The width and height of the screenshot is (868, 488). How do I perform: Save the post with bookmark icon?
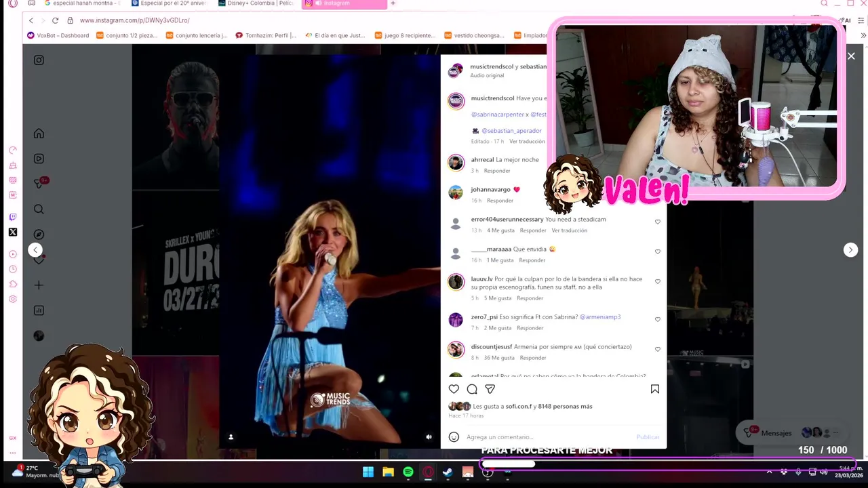(655, 389)
